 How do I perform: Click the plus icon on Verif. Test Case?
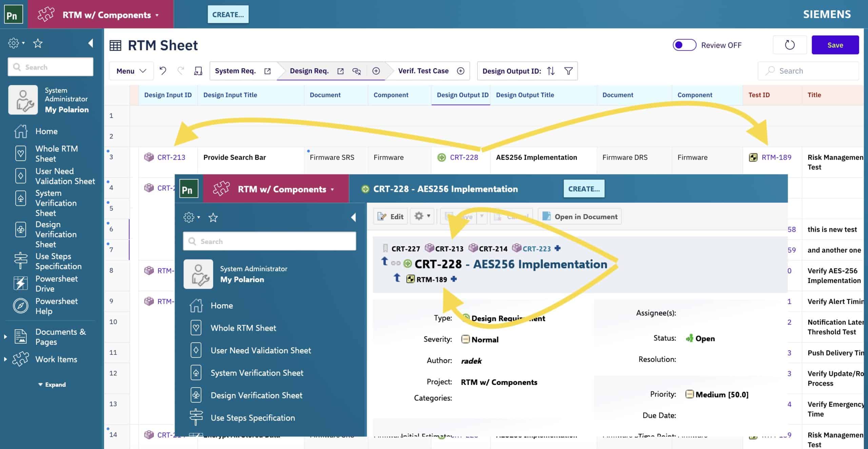[x=460, y=71]
